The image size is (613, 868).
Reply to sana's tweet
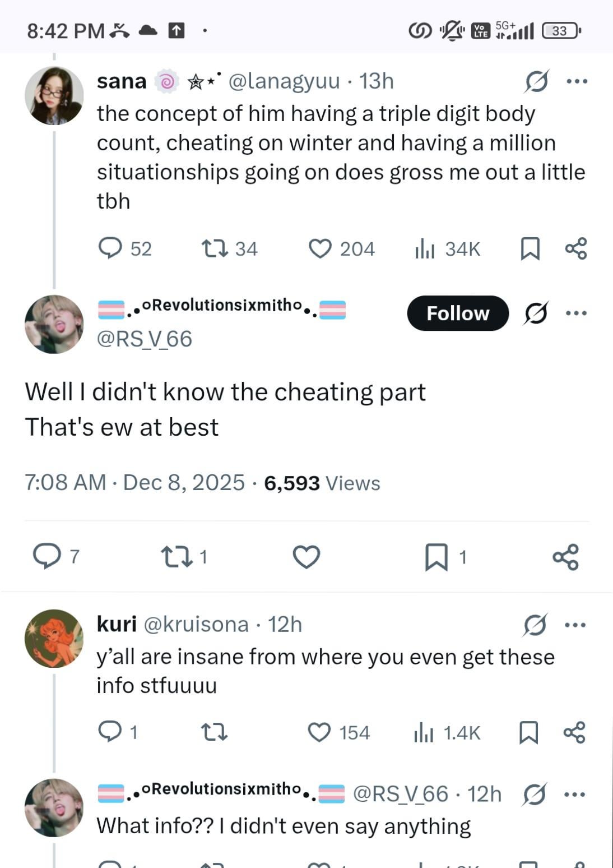coord(110,248)
